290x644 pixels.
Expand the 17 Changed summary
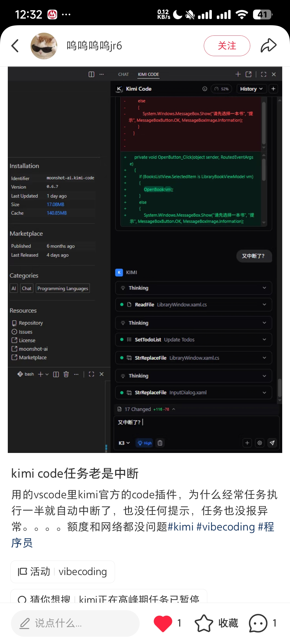(x=146, y=409)
